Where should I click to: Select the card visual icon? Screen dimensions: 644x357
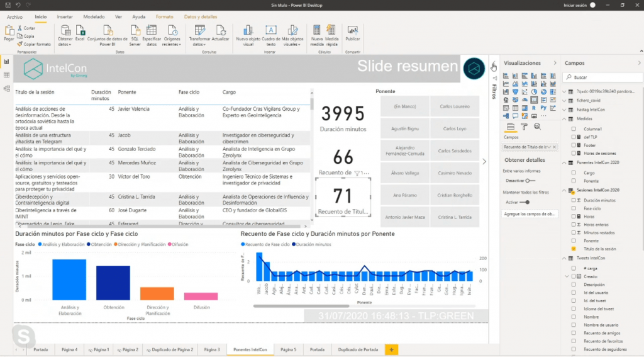(x=534, y=100)
